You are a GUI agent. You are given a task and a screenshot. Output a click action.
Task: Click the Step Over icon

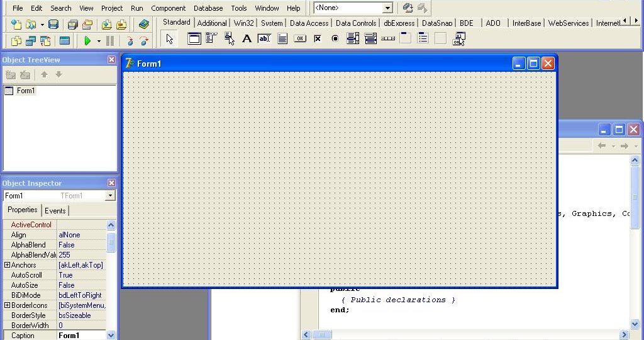click(144, 41)
